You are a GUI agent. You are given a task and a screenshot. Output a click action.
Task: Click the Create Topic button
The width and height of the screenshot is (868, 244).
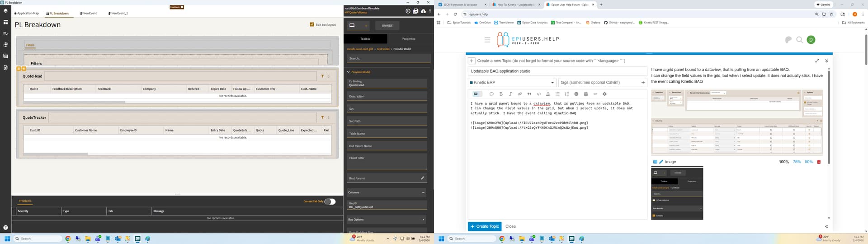click(485, 226)
